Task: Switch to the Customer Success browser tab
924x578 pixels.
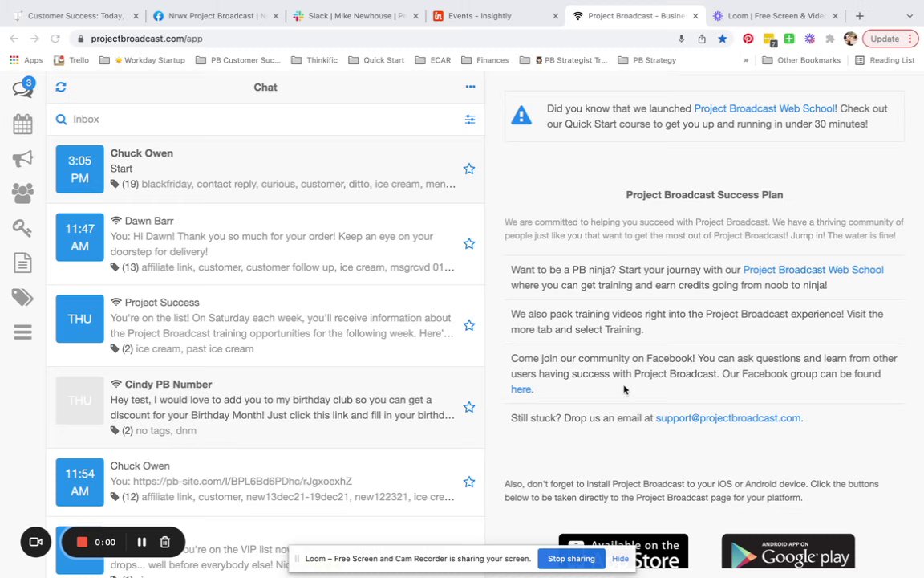Action: [x=75, y=16]
